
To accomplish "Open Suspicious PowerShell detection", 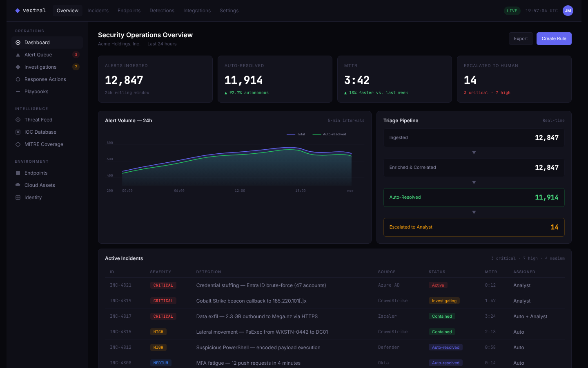I will coord(258,348).
